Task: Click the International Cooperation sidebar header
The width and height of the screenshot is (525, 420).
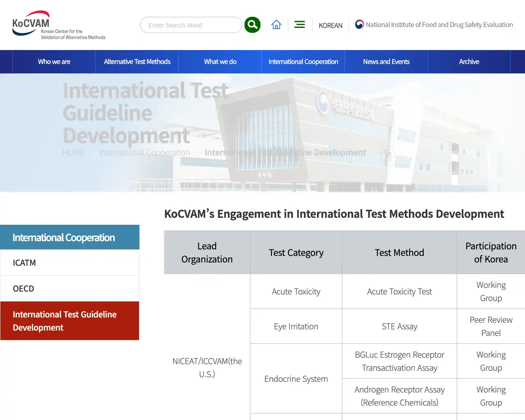Action: click(x=70, y=237)
